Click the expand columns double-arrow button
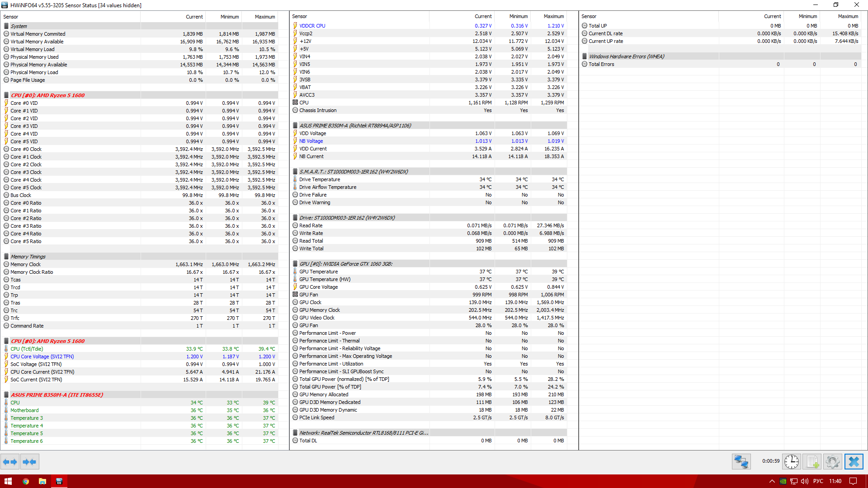This screenshot has width=868, height=488. click(10, 462)
